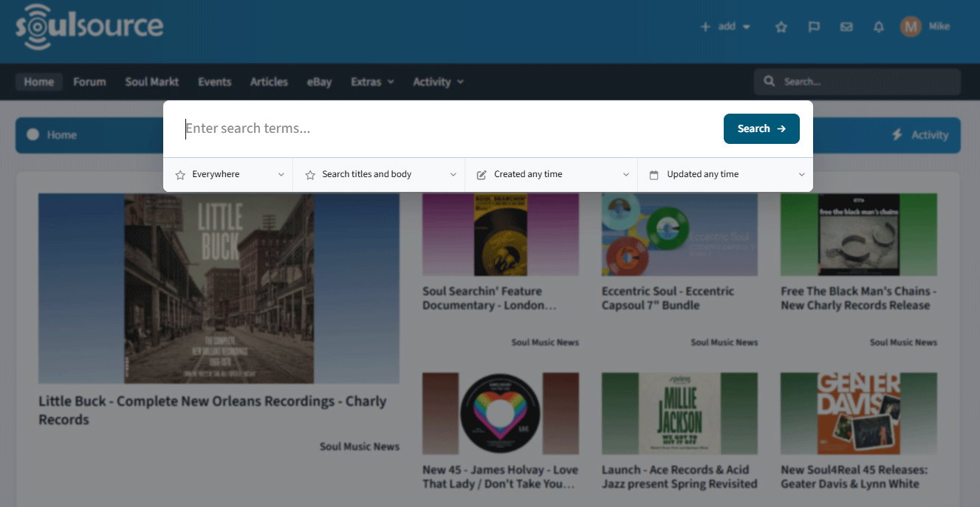Open the Millie Jackson cover thumbnail
This screenshot has width=980, height=507.
[x=679, y=413]
